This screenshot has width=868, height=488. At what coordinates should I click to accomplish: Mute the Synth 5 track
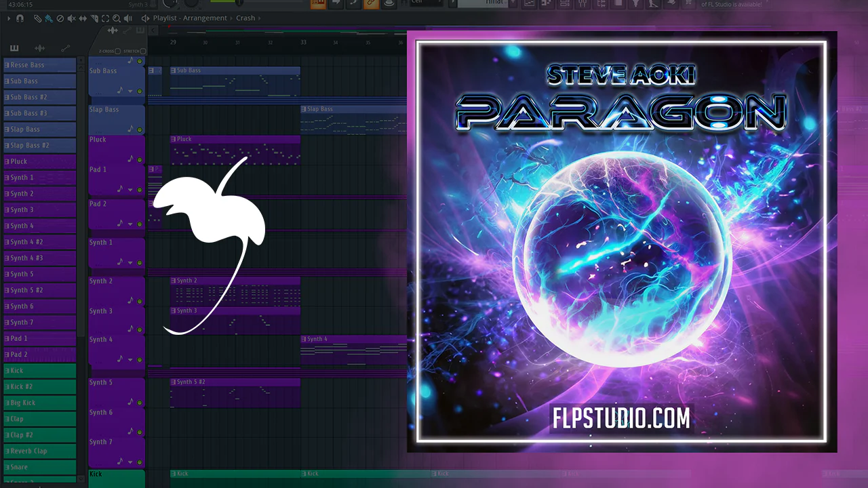tap(140, 403)
